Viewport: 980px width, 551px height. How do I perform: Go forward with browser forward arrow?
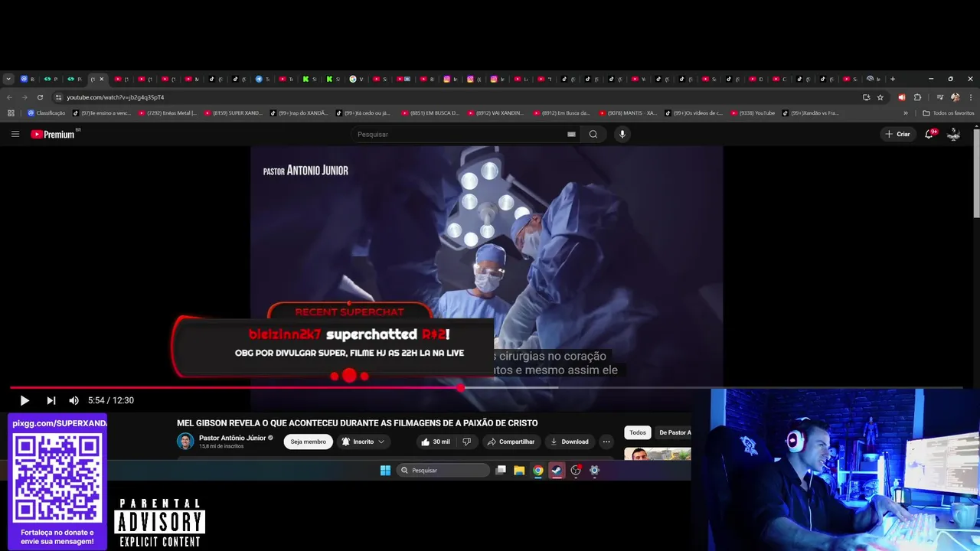click(x=24, y=97)
